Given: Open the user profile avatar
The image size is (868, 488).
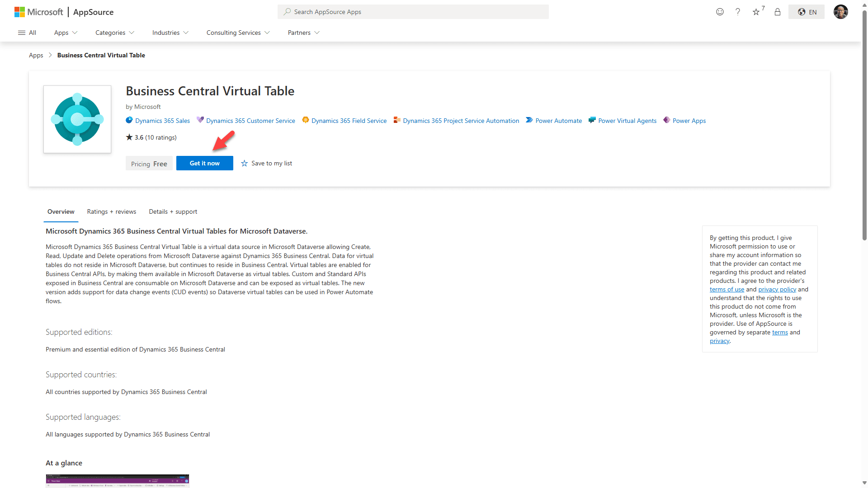Looking at the screenshot, I should pos(840,12).
